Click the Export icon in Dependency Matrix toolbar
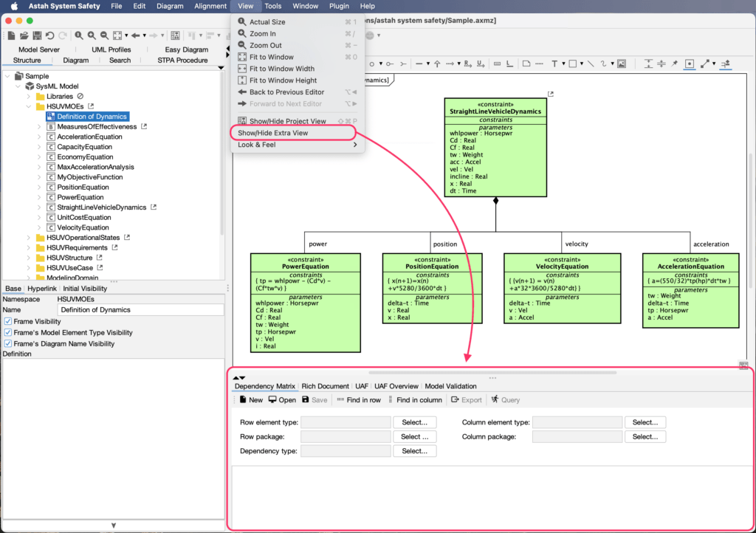 click(x=467, y=399)
